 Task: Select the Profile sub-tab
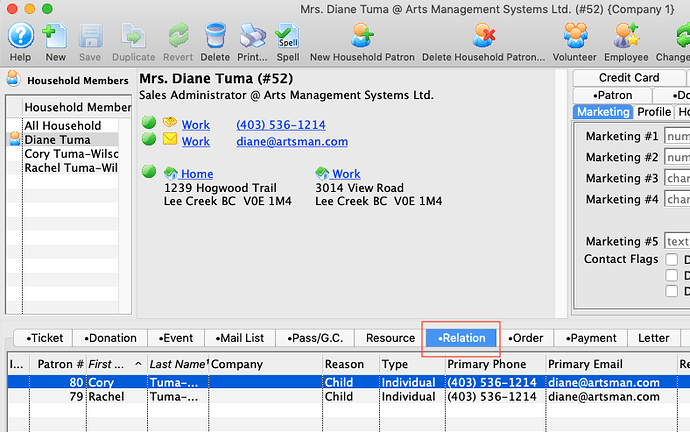pos(654,112)
